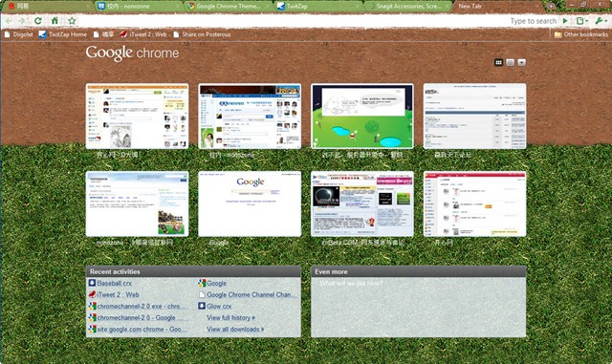
Task: Click the Glow.crx download icon
Action: tap(202, 306)
